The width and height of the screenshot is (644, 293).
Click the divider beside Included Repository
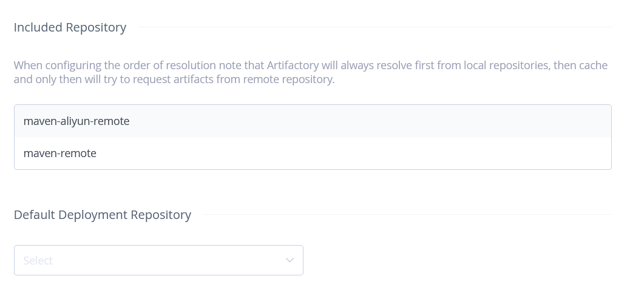373,27
